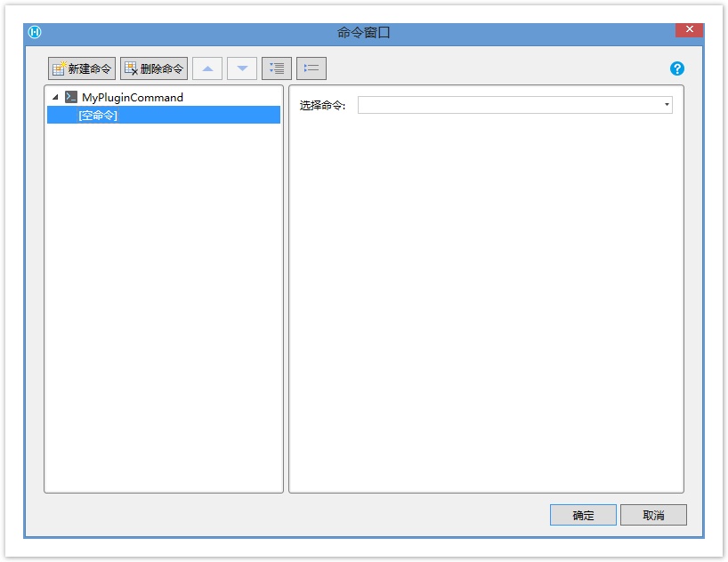This screenshot has height=562, width=728.
Task: Open help via the blue question mark icon
Action: pos(677,68)
